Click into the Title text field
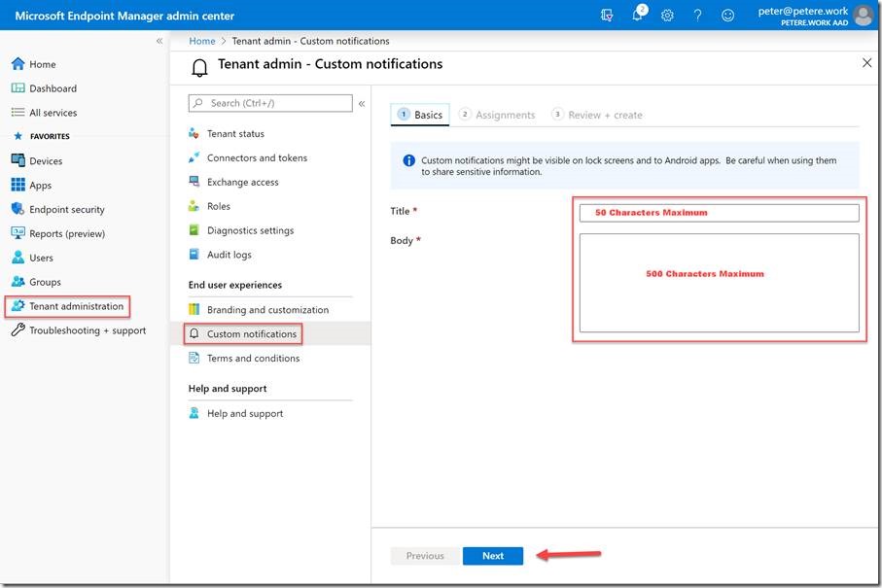Viewport: 882px width, 588px height. [719, 213]
